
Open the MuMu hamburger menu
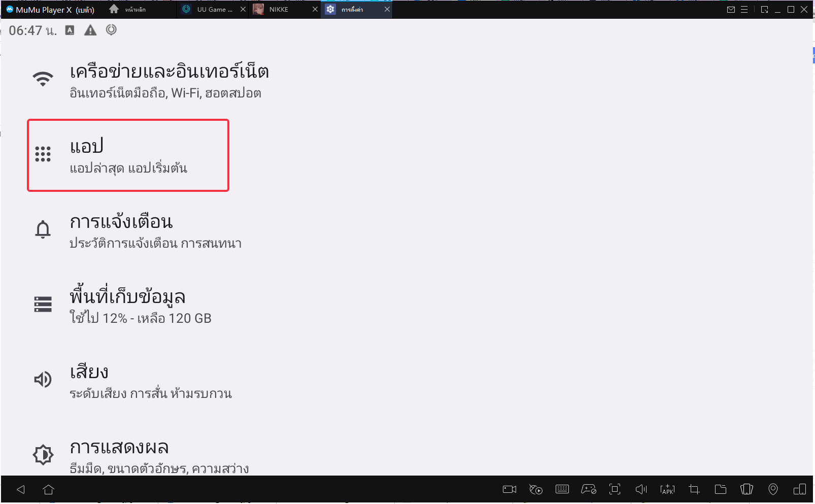(744, 10)
